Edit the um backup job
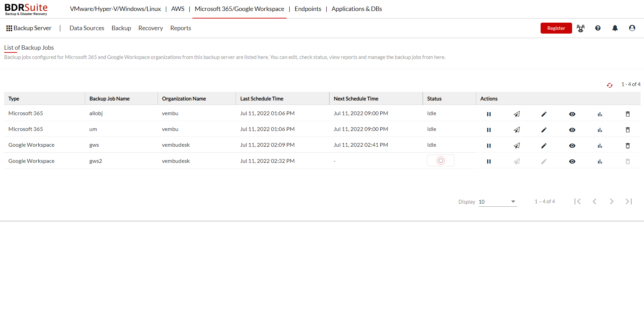644x314 pixels. pyautogui.click(x=544, y=130)
